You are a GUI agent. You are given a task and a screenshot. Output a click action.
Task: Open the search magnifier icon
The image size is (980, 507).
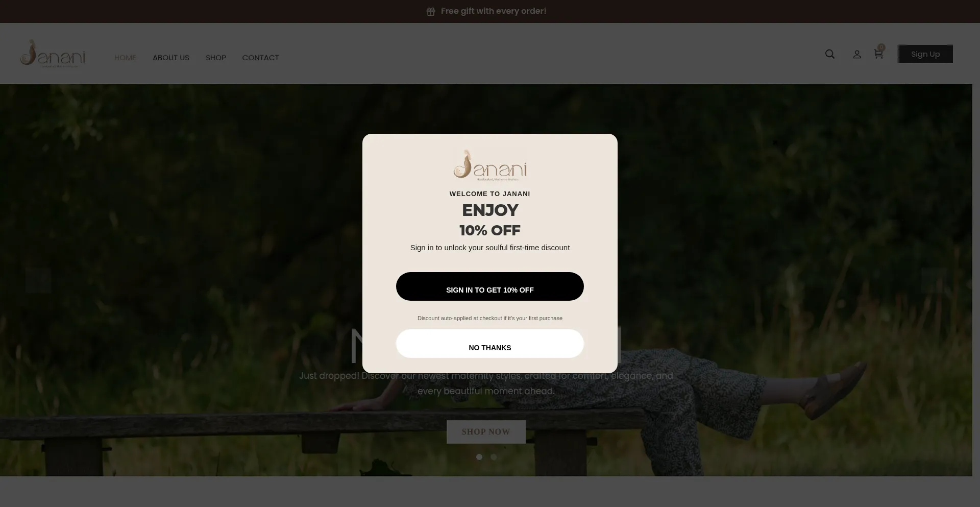click(x=830, y=54)
